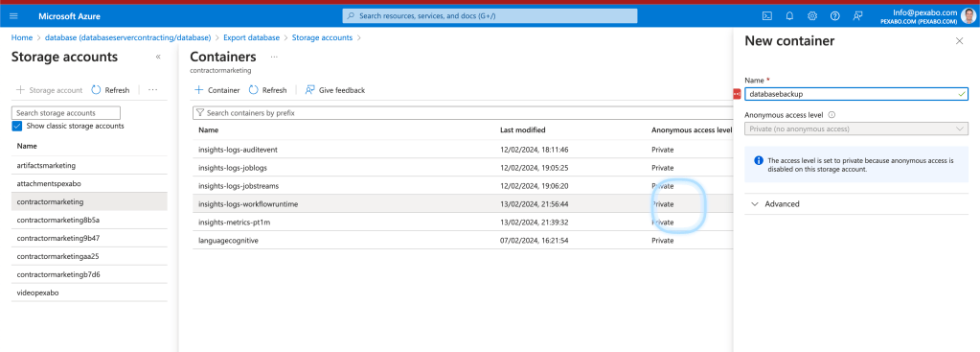This screenshot has width=980, height=352.
Task: Click Give feedback in Containers toolbar
Action: 334,90
